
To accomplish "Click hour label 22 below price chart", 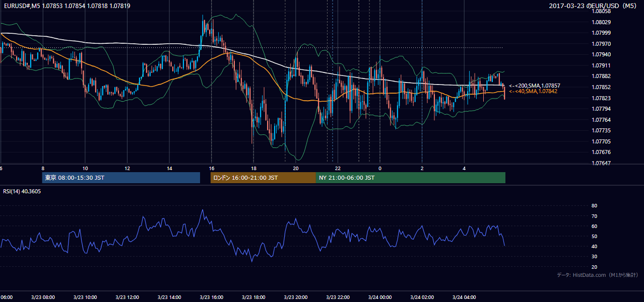I will pos(338,168).
